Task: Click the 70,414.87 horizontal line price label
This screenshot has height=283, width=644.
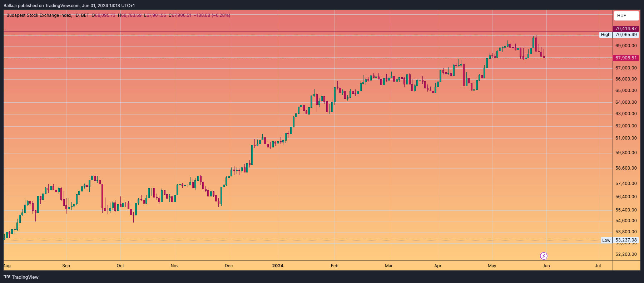Action: click(x=626, y=29)
